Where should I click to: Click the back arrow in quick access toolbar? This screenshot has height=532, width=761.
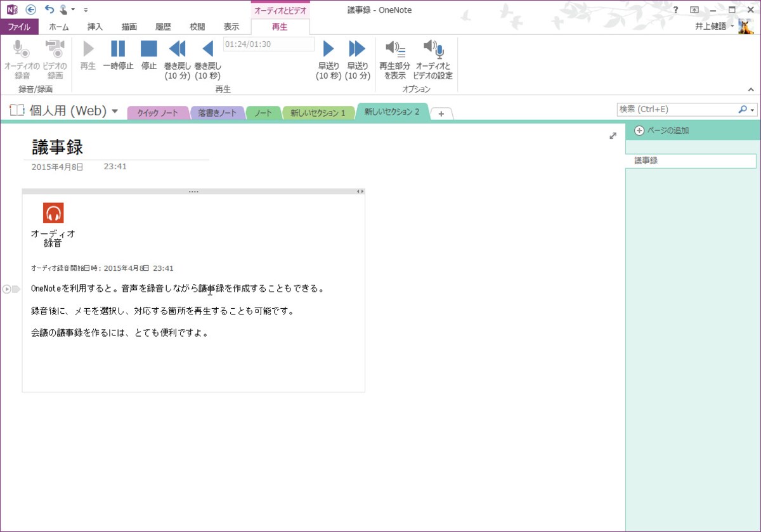(x=31, y=10)
